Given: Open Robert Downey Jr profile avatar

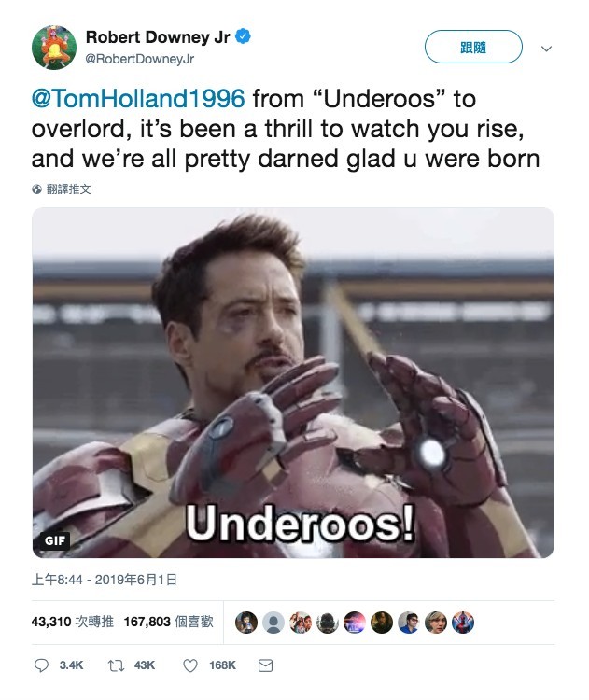Looking at the screenshot, I should click(54, 48).
